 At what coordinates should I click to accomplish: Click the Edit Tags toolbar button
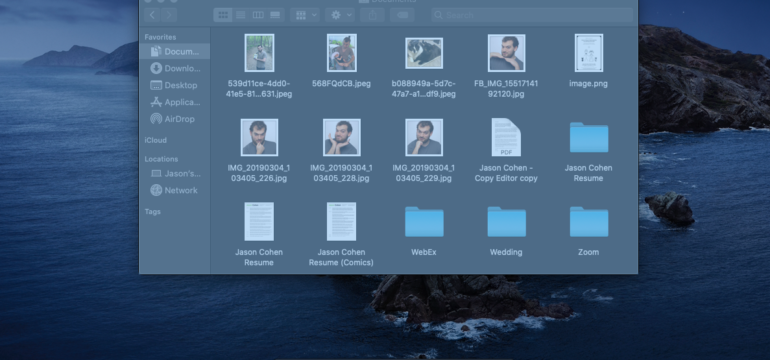click(402, 15)
